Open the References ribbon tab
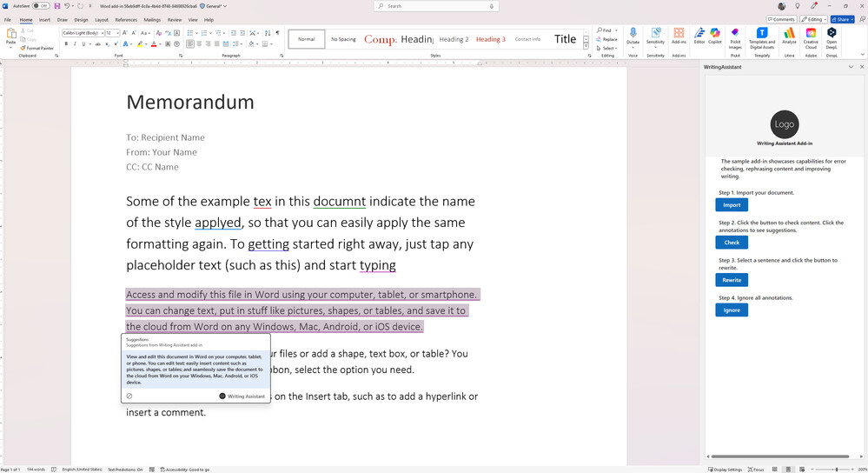The height and width of the screenshot is (473, 868). pos(126,19)
